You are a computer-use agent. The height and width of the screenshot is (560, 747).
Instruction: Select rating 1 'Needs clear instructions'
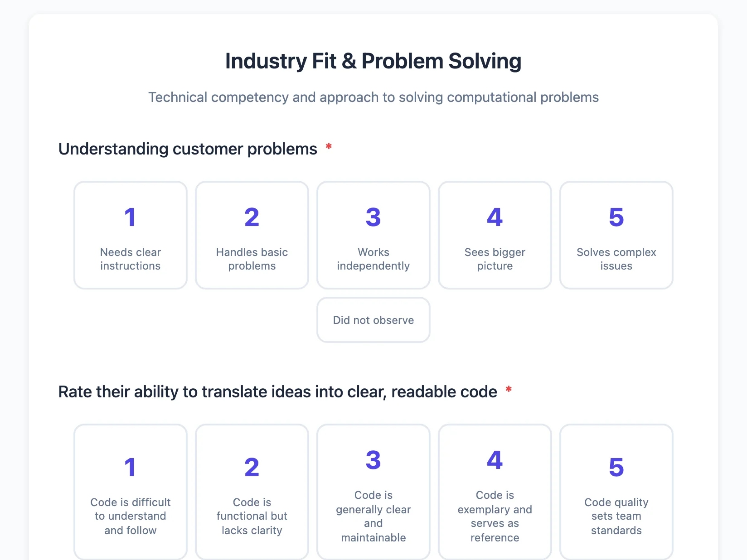click(x=131, y=235)
